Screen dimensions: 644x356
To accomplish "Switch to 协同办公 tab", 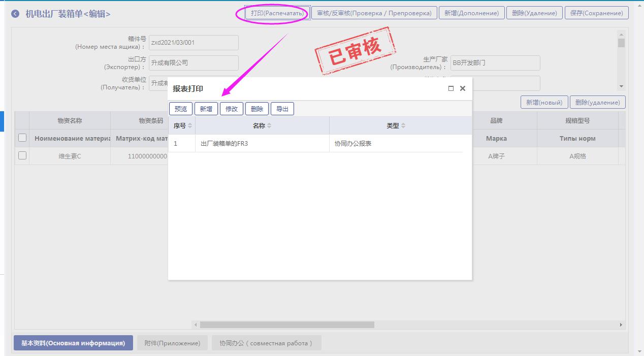I will (266, 343).
